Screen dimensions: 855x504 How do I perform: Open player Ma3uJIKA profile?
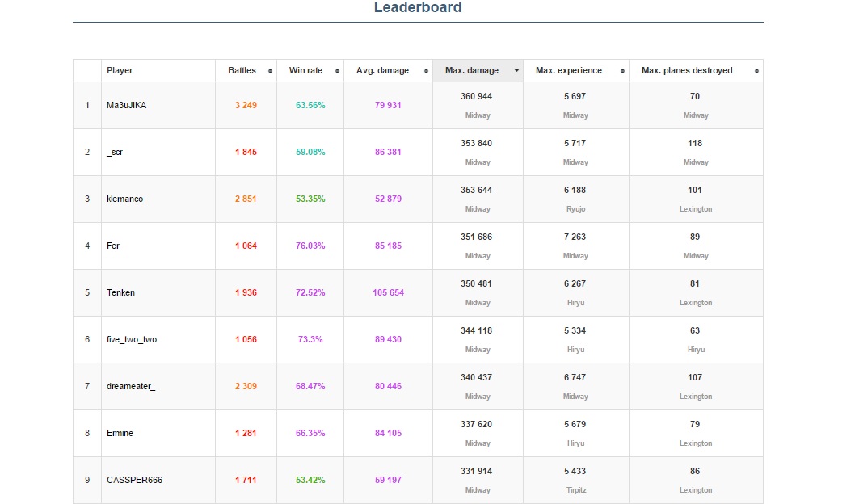click(x=127, y=105)
